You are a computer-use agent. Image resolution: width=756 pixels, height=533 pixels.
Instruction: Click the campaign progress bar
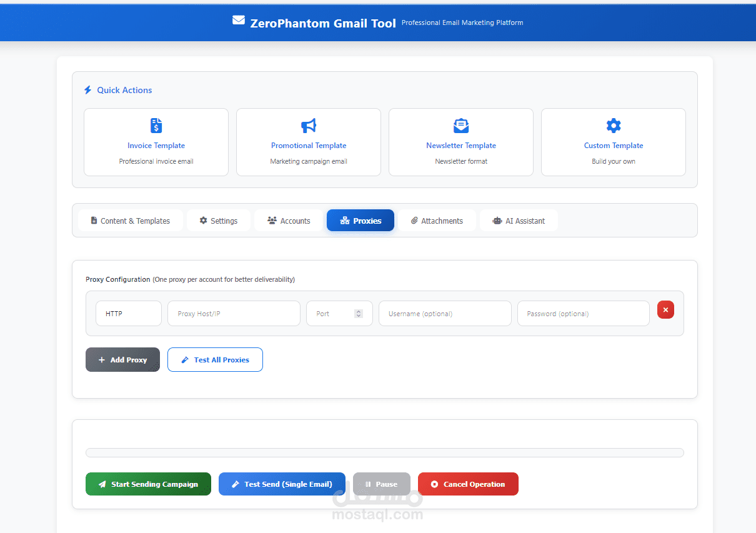[x=385, y=453]
